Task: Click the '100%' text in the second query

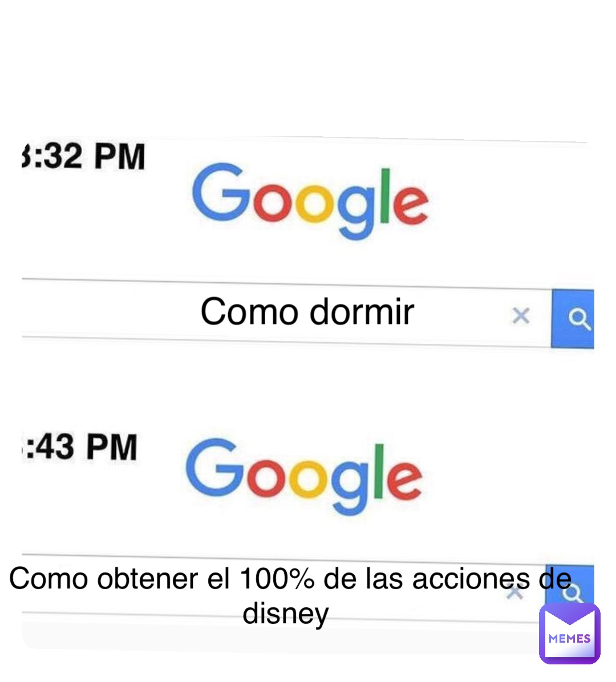Action: 277,579
